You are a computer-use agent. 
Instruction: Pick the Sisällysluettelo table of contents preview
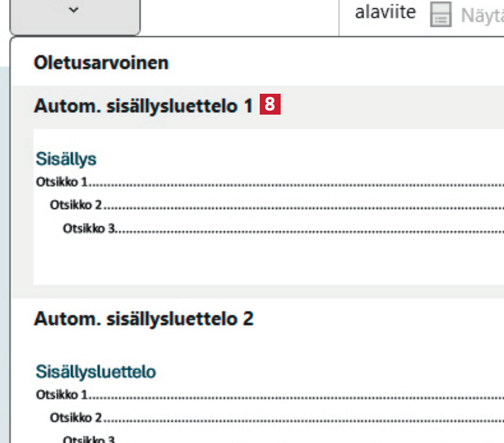click(x=269, y=400)
